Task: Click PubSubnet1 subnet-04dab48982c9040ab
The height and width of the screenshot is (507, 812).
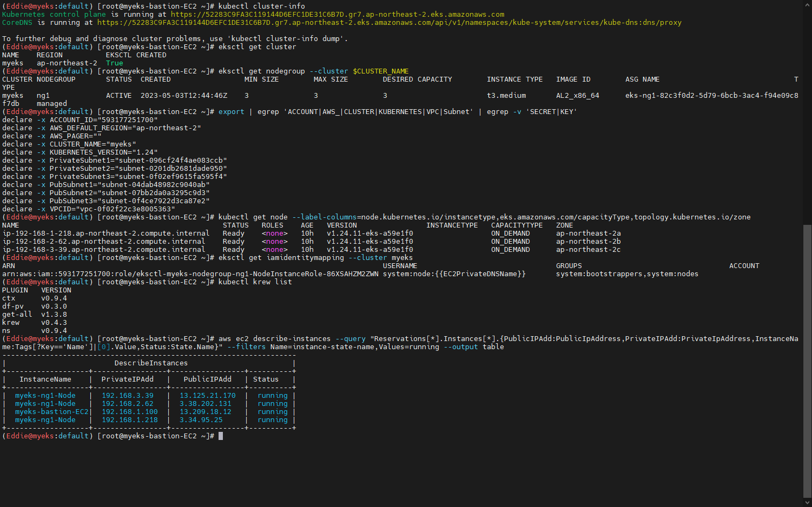Action: coord(154,185)
